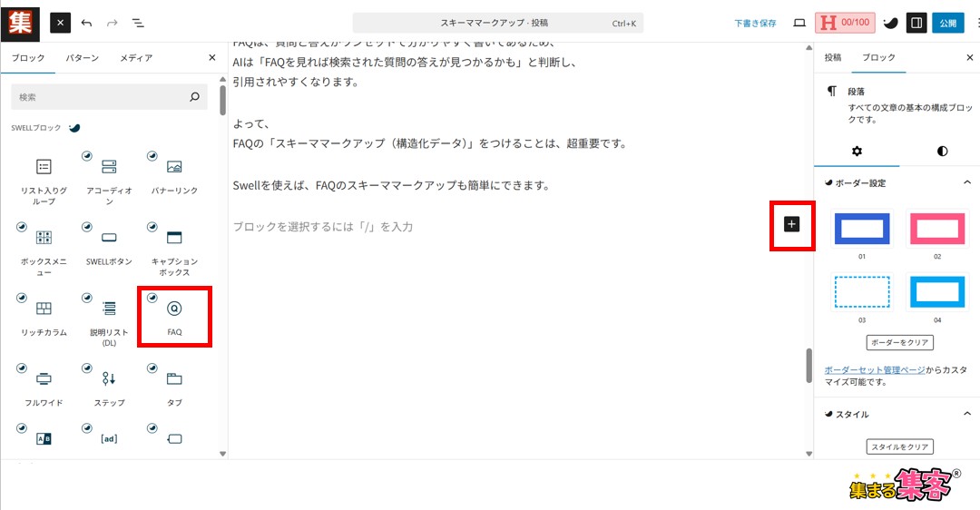
Task: Click the 段落 paragraph block icon
Action: 831,92
